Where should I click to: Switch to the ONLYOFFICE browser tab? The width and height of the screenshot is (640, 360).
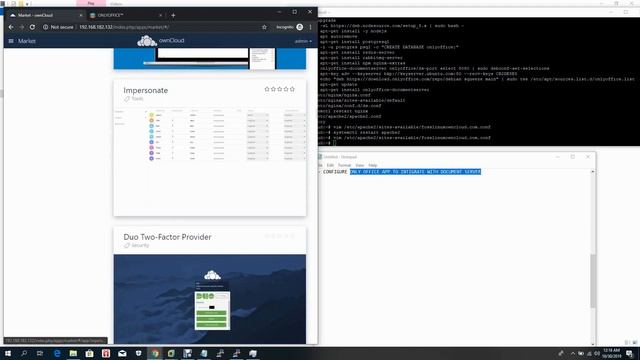[126, 15]
